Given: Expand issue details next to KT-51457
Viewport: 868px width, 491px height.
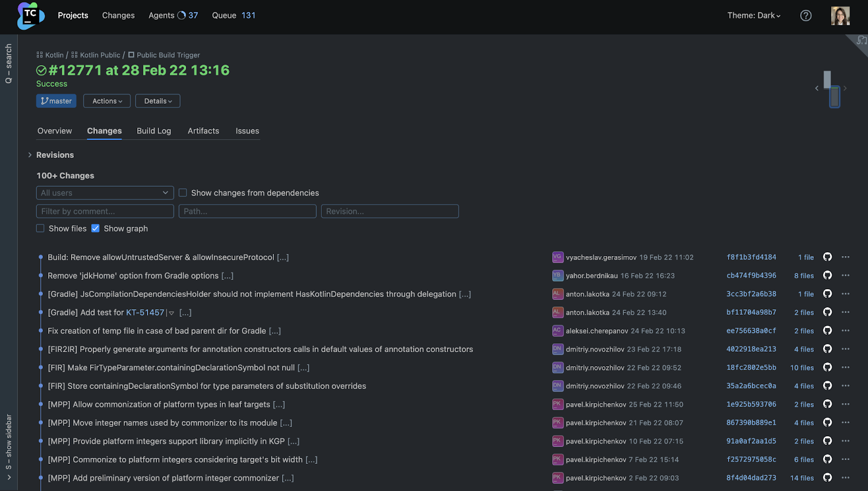Looking at the screenshot, I should 171,313.
